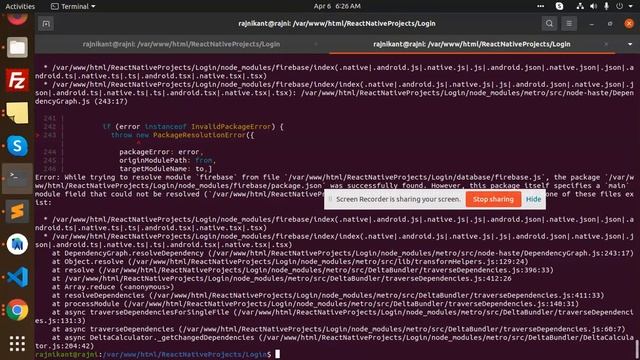Open the blue M app in the dock

[x=17, y=244]
